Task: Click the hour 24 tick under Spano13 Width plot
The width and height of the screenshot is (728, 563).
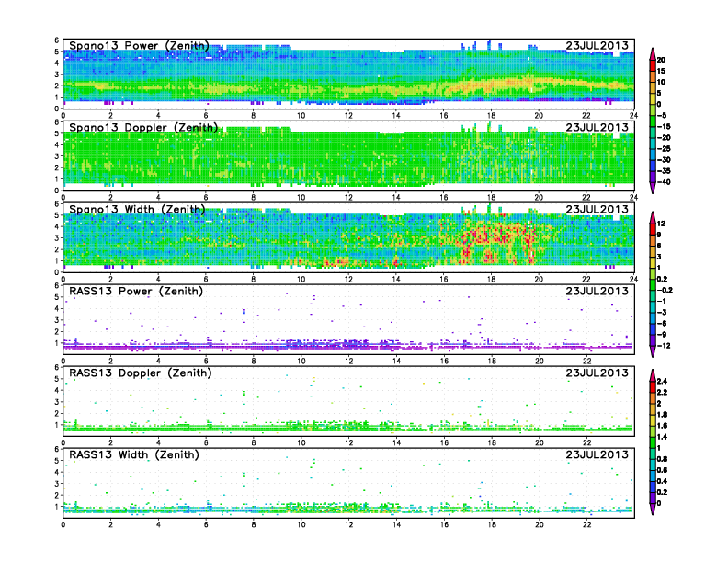Action: (x=633, y=278)
